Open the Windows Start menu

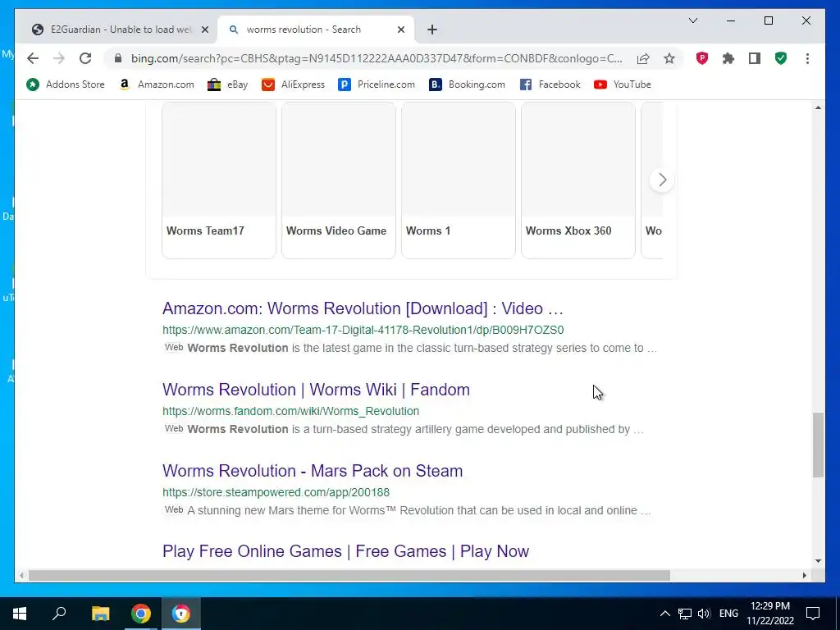click(20, 614)
